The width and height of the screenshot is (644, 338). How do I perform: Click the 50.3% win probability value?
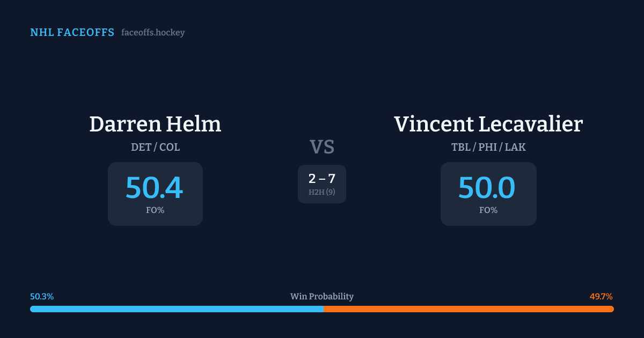pyautogui.click(x=42, y=297)
